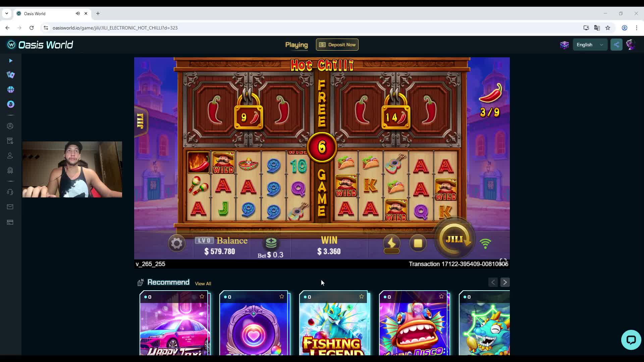The width and height of the screenshot is (644, 362).
Task: Open the headset support icon in the sidebar
Action: coord(10,192)
